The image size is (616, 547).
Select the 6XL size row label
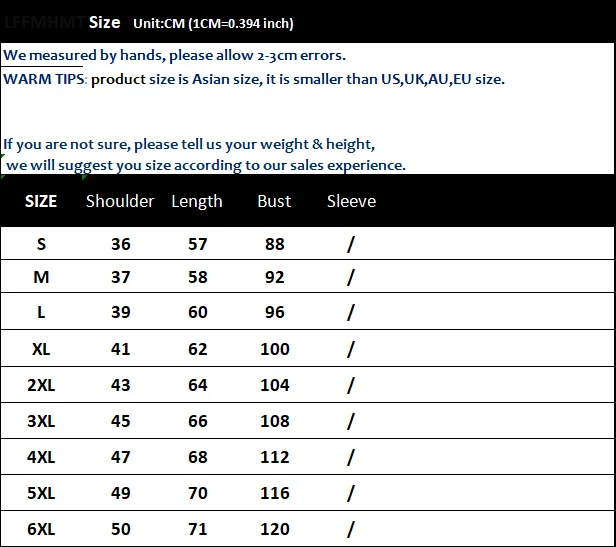pos(41,529)
